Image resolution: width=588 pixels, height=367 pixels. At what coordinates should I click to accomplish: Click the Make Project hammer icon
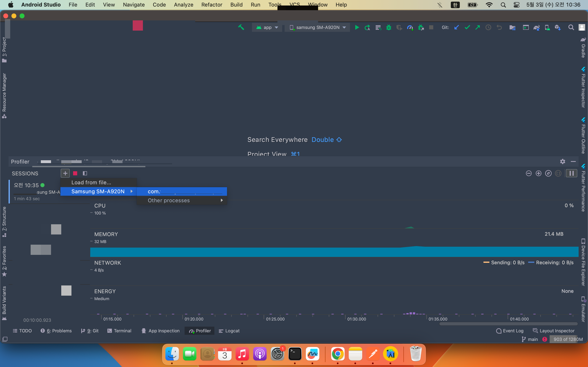point(241,28)
